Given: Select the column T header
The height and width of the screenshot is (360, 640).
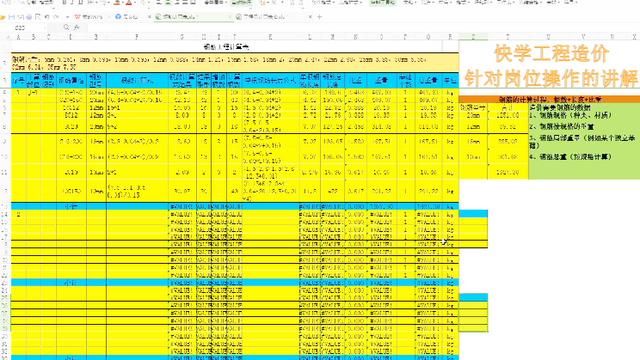Looking at the screenshot, I should point(508,37).
